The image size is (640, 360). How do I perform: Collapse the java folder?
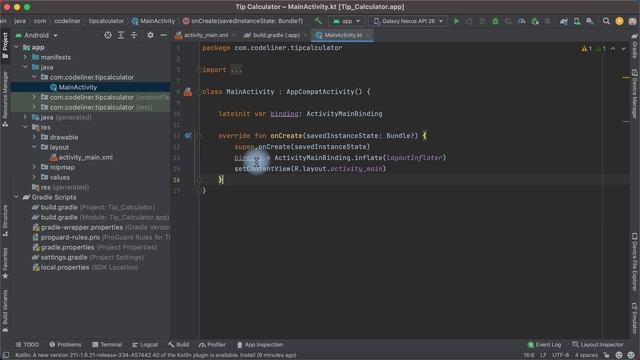click(26, 67)
